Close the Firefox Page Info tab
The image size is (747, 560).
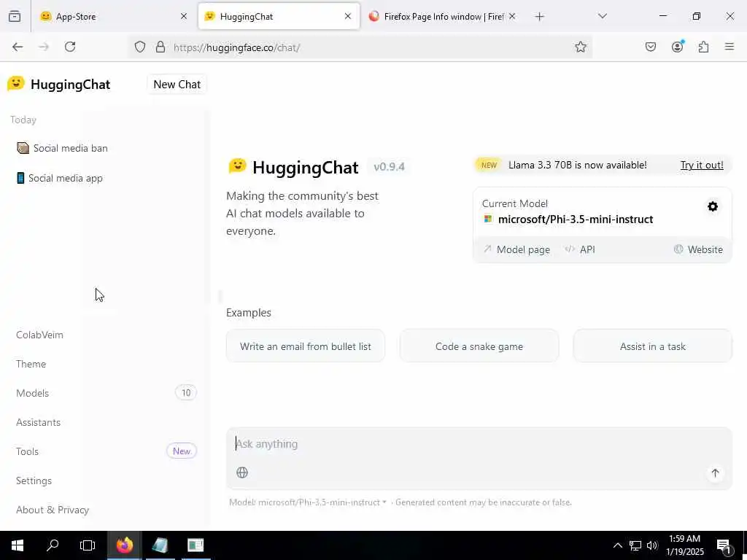pyautogui.click(x=512, y=17)
